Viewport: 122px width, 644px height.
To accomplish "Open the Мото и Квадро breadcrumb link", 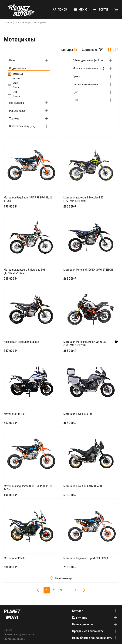I will pos(23,23).
